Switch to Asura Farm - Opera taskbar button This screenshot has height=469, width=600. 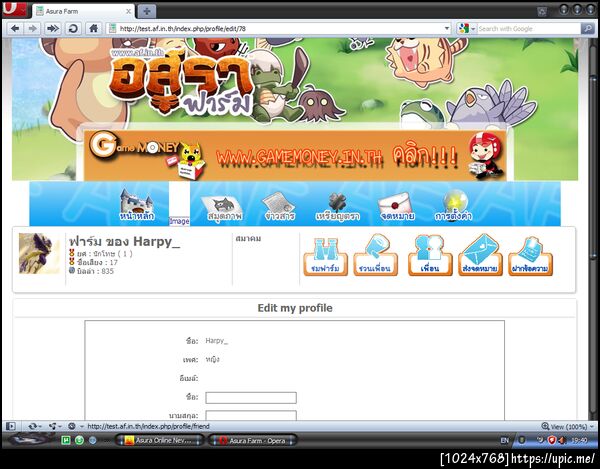(x=253, y=441)
